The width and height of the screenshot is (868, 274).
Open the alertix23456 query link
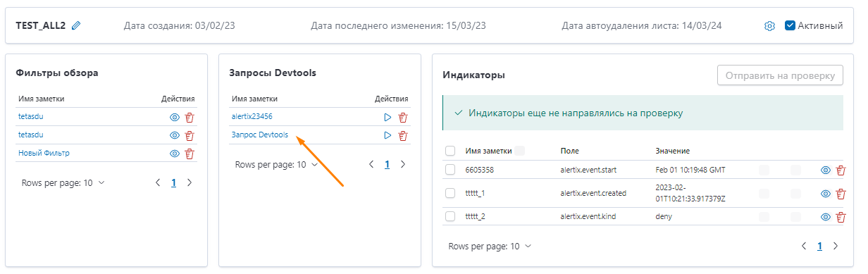[x=252, y=116]
